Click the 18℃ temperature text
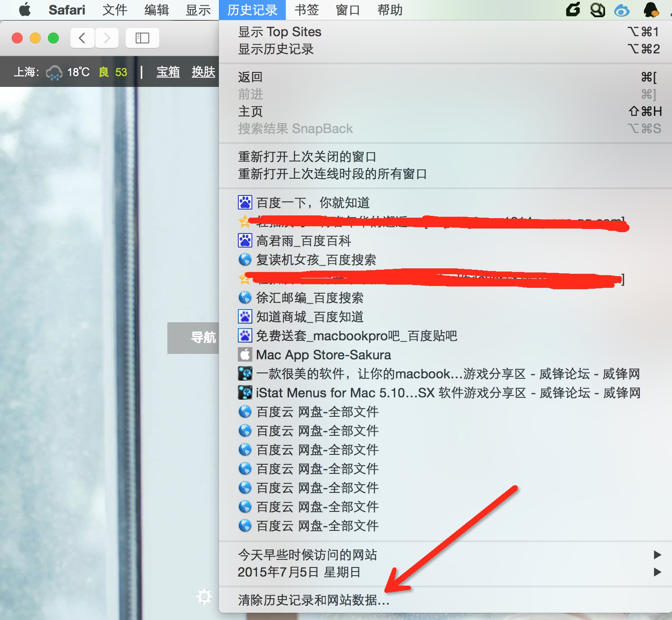672x620 pixels. (78, 72)
